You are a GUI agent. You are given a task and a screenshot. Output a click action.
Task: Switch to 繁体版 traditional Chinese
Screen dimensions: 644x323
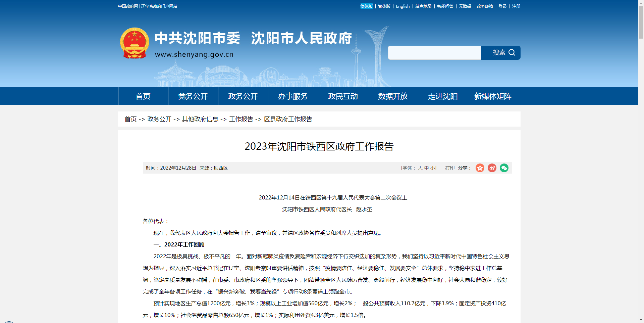384,6
